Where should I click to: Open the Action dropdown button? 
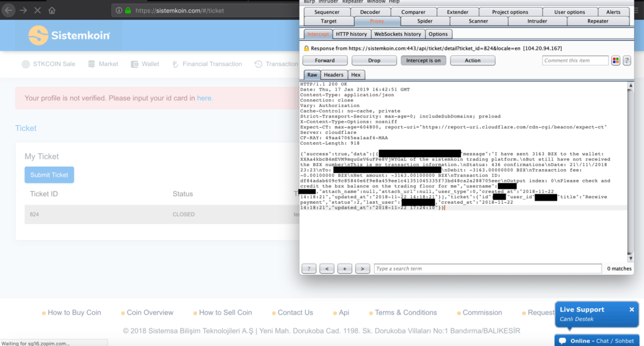coord(472,60)
